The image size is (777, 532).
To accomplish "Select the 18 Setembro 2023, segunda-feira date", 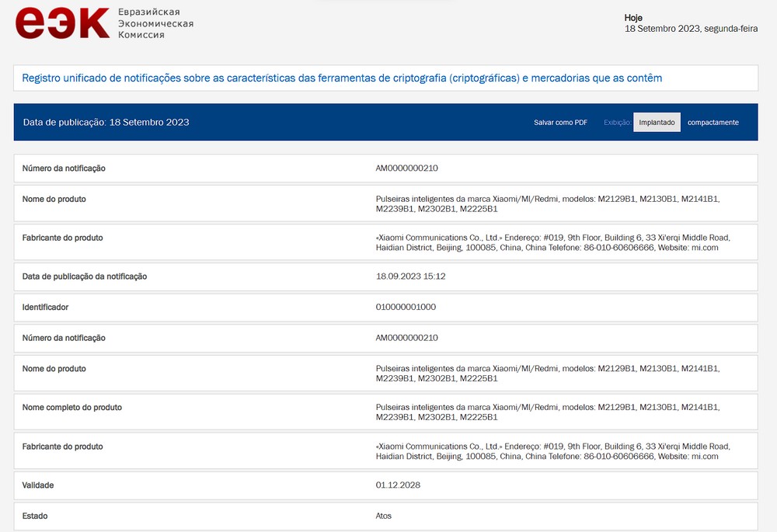I will pos(692,29).
